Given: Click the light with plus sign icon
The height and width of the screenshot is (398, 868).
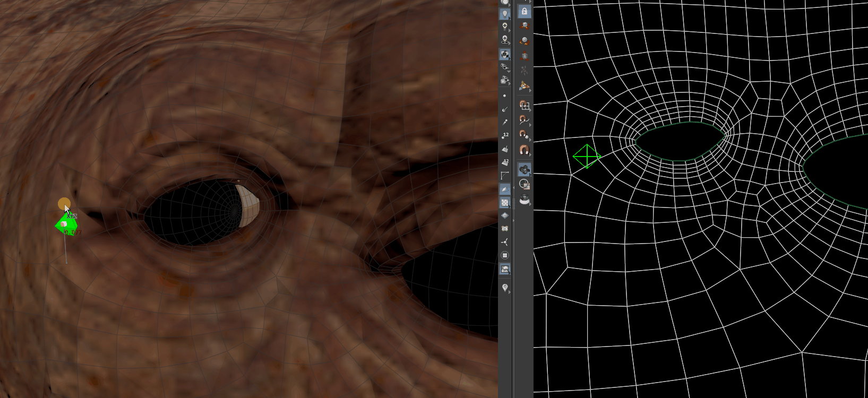Looking at the screenshot, I should (x=505, y=27).
